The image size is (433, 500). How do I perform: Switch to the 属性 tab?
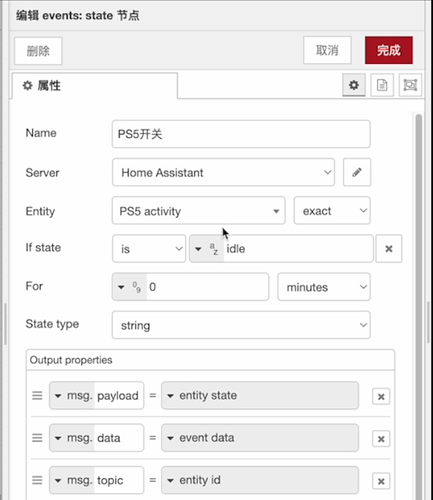coord(95,86)
